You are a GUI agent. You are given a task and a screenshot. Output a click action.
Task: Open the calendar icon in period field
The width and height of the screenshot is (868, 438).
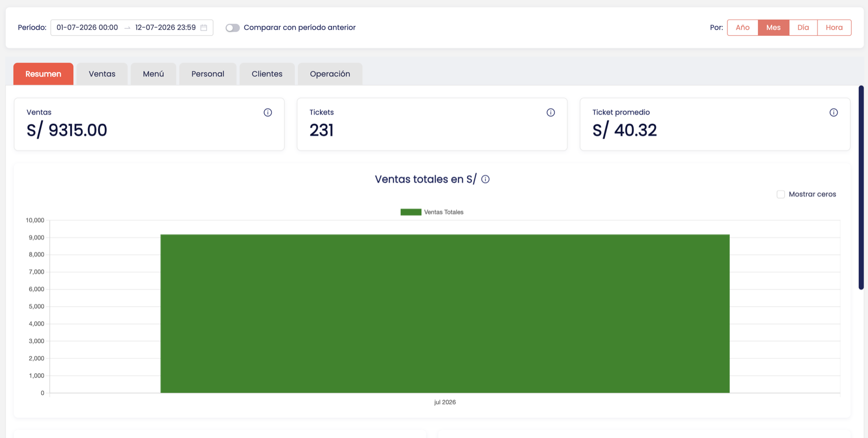(204, 28)
